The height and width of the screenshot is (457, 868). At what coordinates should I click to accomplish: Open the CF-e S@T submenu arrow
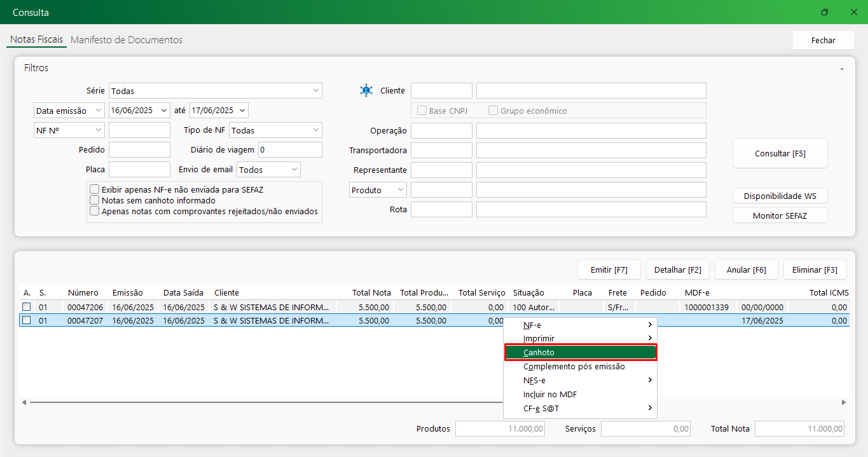click(x=650, y=408)
